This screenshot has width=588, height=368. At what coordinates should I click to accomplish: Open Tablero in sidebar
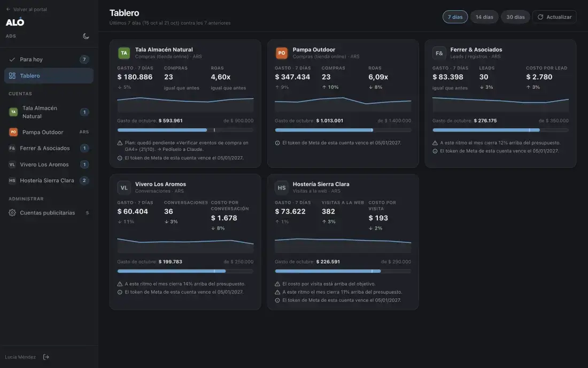(49, 75)
